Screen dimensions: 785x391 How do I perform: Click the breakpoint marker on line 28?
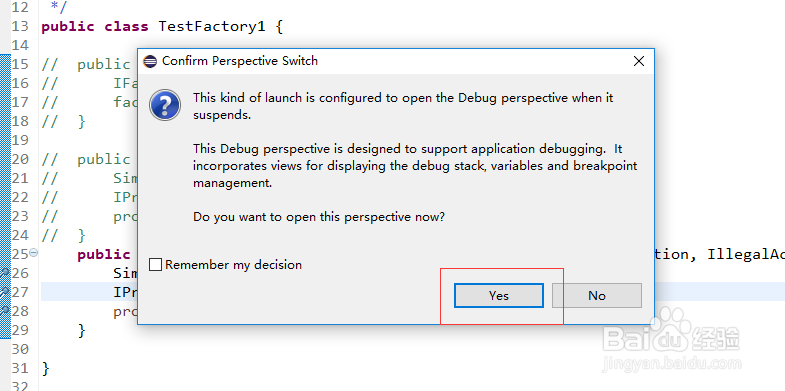click(4, 311)
